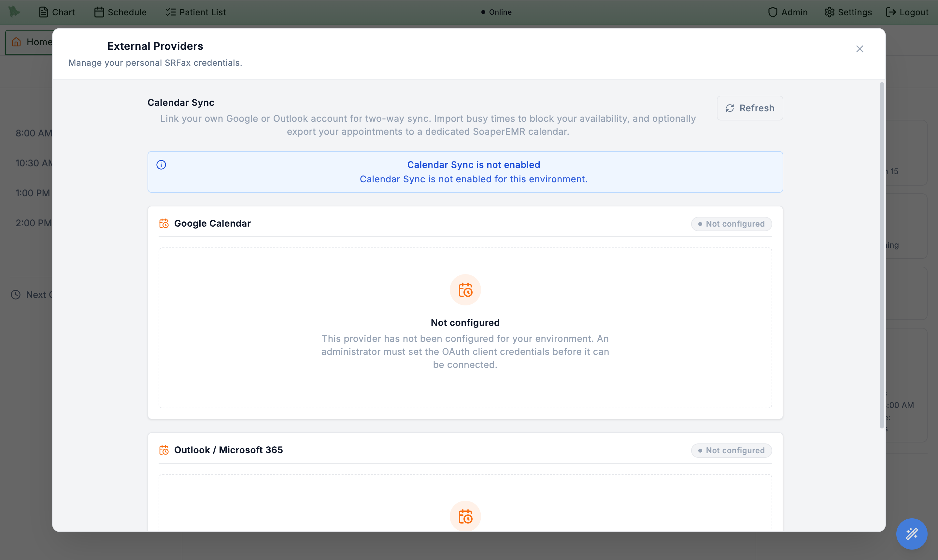
Task: Click the Google Calendar Not configured badge
Action: (731, 224)
